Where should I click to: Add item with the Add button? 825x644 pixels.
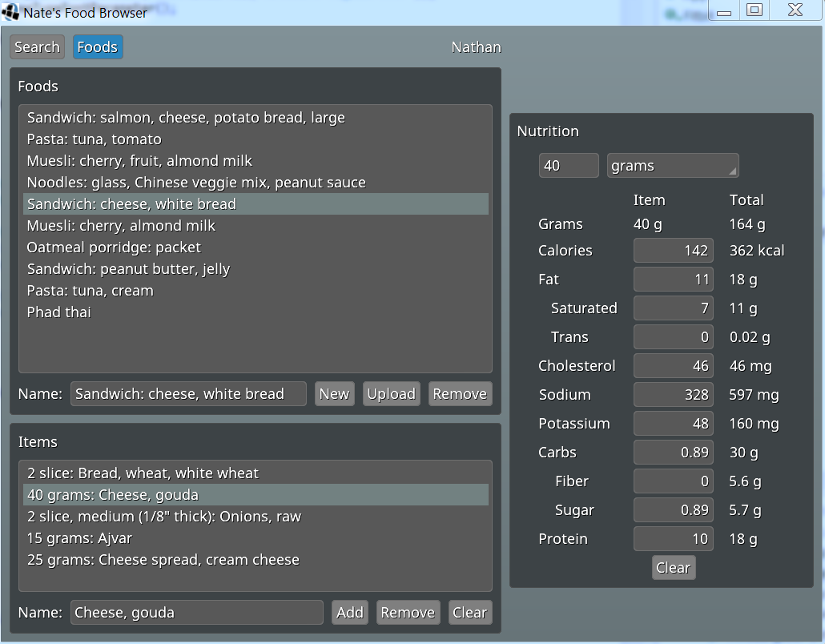[x=350, y=613]
